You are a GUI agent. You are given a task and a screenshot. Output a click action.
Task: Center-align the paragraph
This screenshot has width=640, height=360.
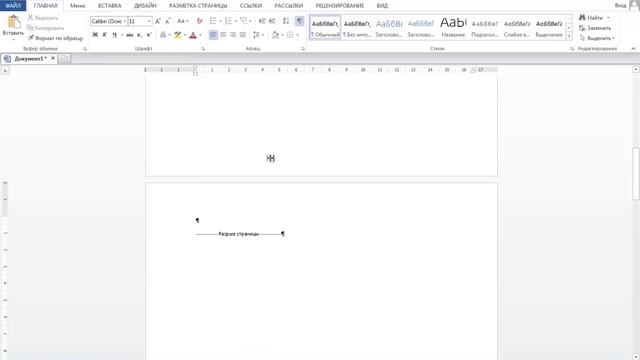pos(223,35)
